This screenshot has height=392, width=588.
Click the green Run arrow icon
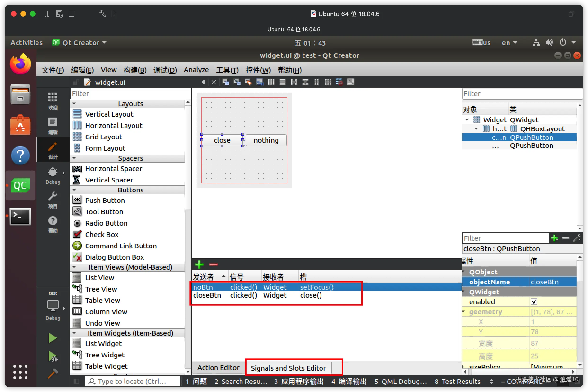(53, 338)
